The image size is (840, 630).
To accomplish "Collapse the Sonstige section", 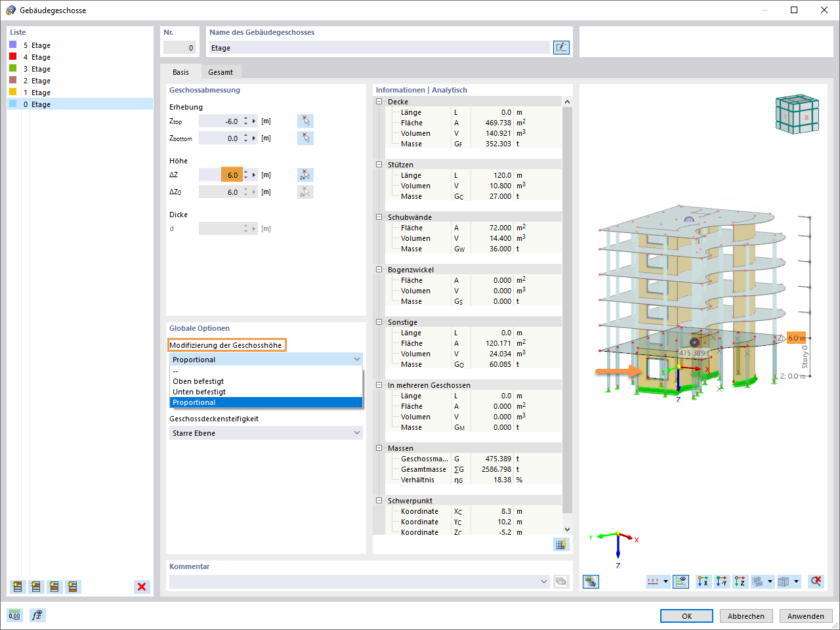I will pyautogui.click(x=379, y=322).
